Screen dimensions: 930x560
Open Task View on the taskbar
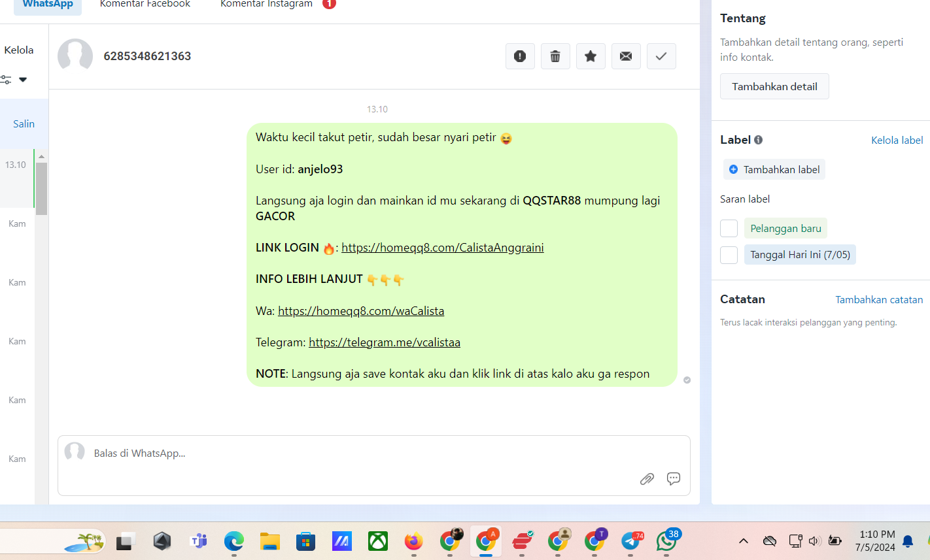click(126, 541)
